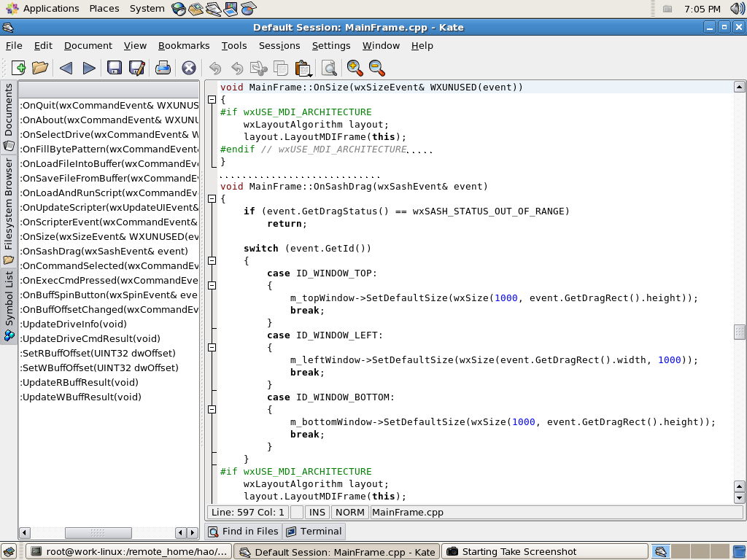Collapse the ID_WINDOW_TOP case block fold marker
Viewport: 747px width, 560px height.
click(x=212, y=285)
